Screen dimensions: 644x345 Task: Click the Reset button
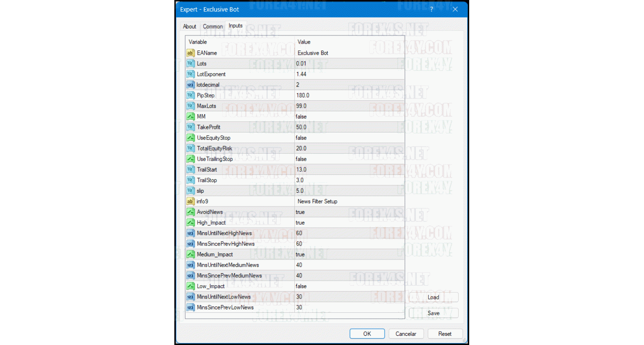(x=445, y=334)
